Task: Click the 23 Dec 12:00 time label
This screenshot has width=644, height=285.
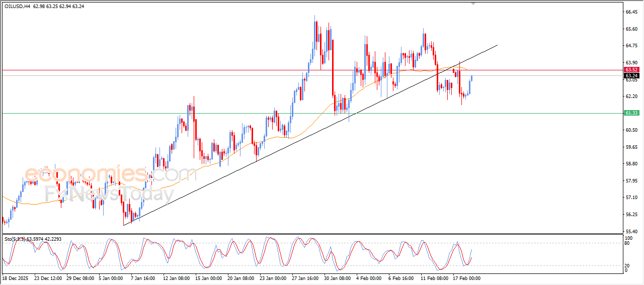Action: click(48, 277)
